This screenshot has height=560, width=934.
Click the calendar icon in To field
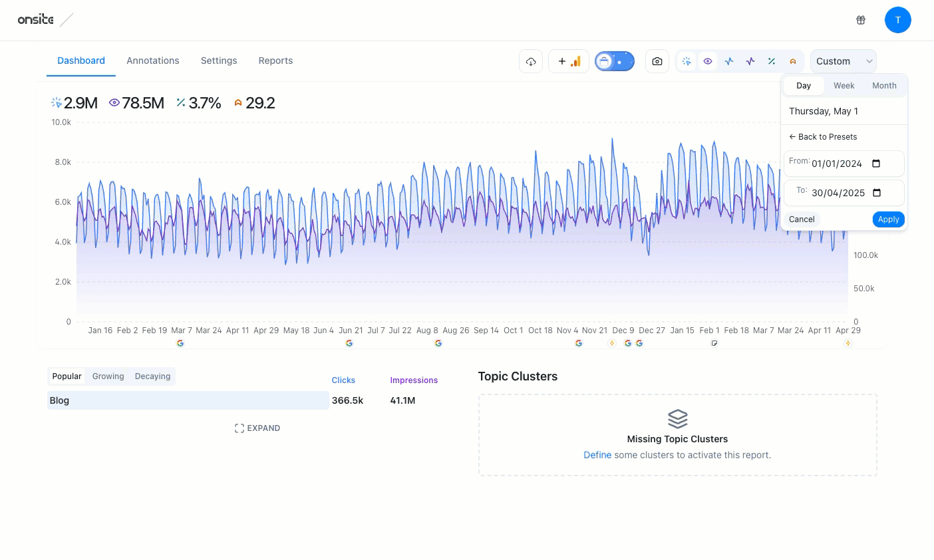[x=876, y=193]
